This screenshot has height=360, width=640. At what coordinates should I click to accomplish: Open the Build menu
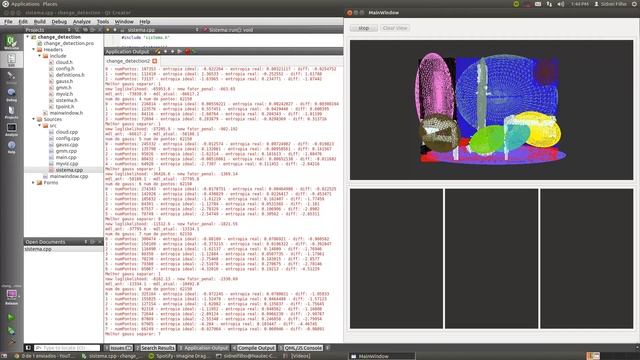pyautogui.click(x=40, y=22)
